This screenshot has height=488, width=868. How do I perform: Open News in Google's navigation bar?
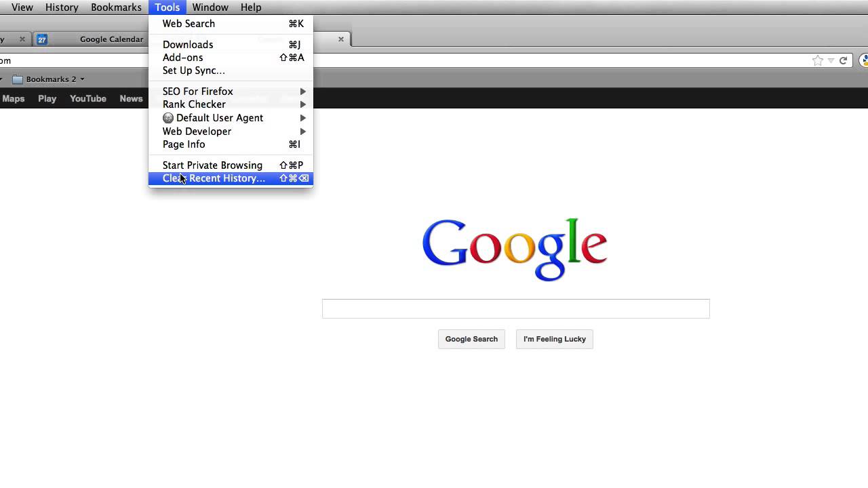[x=131, y=99]
